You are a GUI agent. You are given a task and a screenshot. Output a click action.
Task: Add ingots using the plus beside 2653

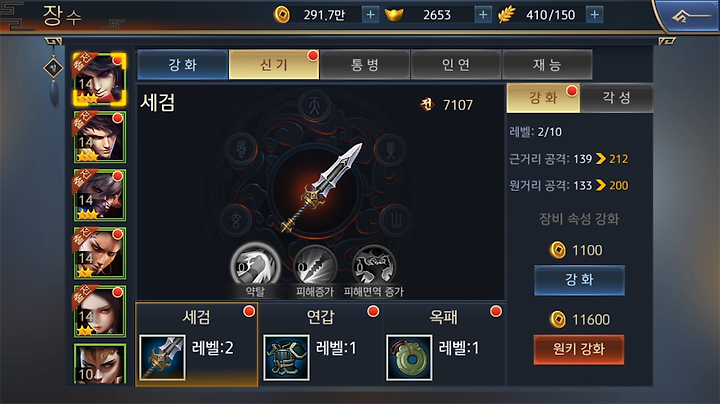pos(483,15)
